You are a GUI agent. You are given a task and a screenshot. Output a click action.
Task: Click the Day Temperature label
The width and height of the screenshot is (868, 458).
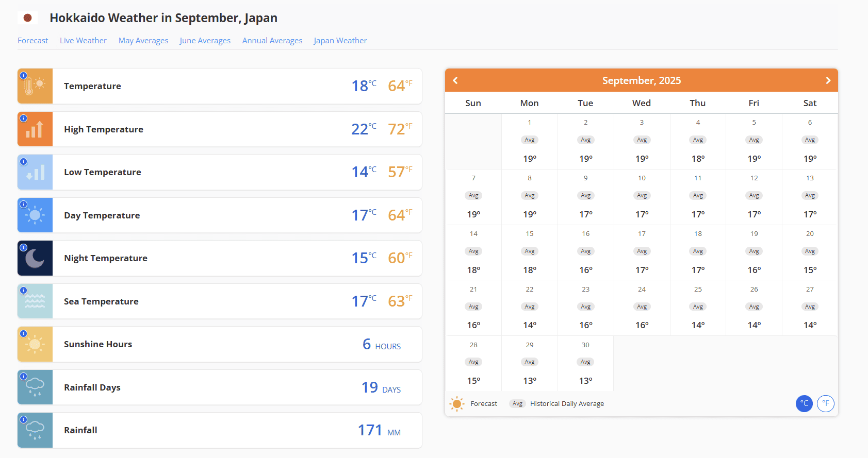click(102, 215)
